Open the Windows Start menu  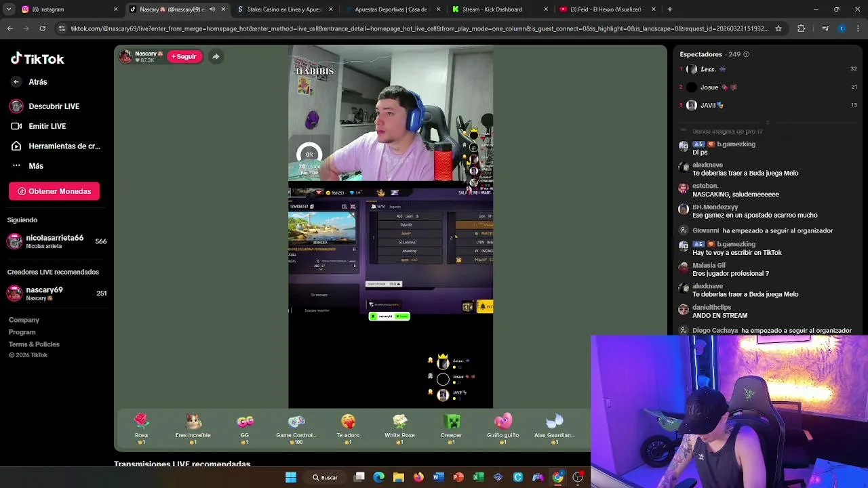(291, 478)
